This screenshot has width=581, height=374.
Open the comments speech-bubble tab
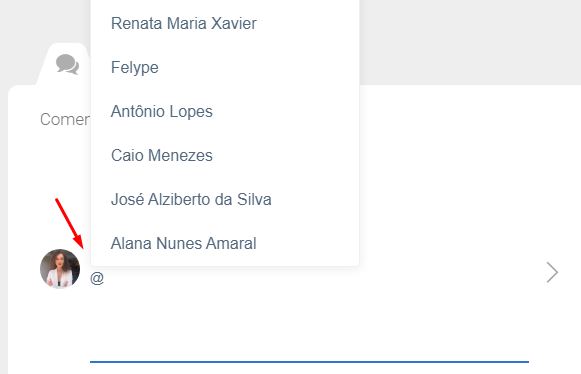(x=67, y=64)
